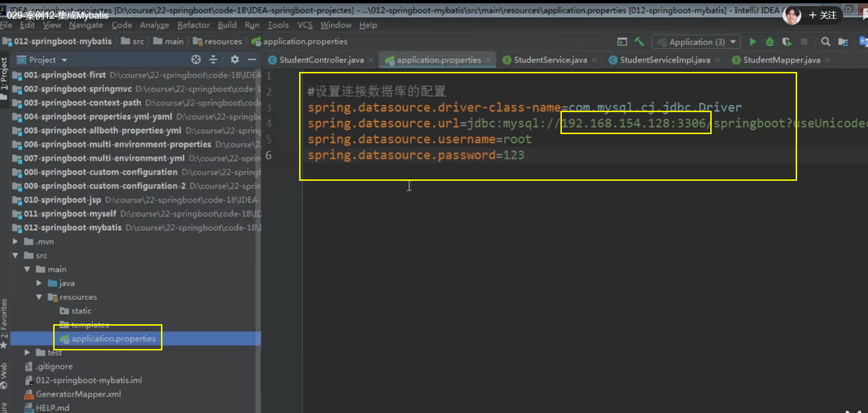The image size is (868, 413).
Task: Select 001-springboot-first module
Action: tap(65, 75)
